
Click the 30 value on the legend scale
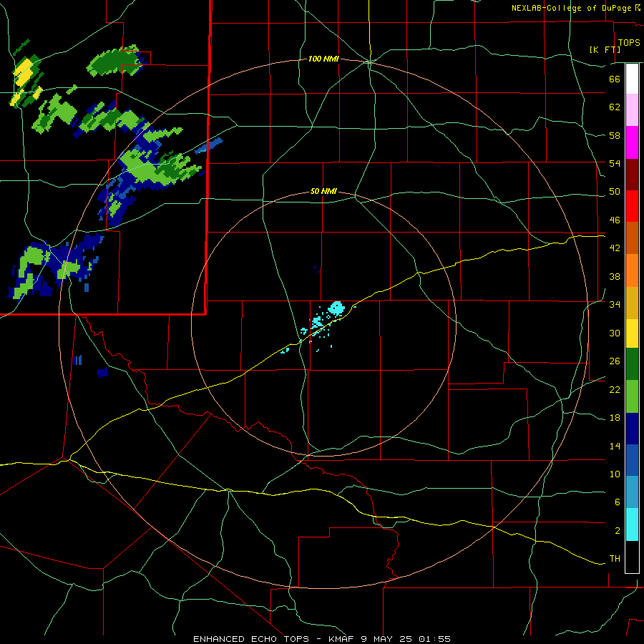(615, 333)
